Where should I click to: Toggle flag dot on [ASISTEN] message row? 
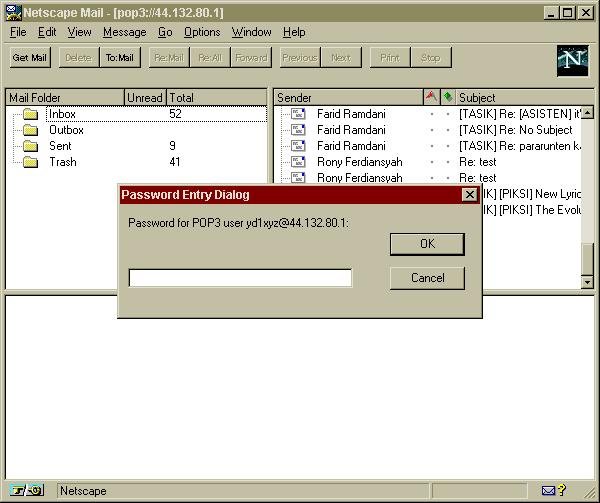pos(432,114)
